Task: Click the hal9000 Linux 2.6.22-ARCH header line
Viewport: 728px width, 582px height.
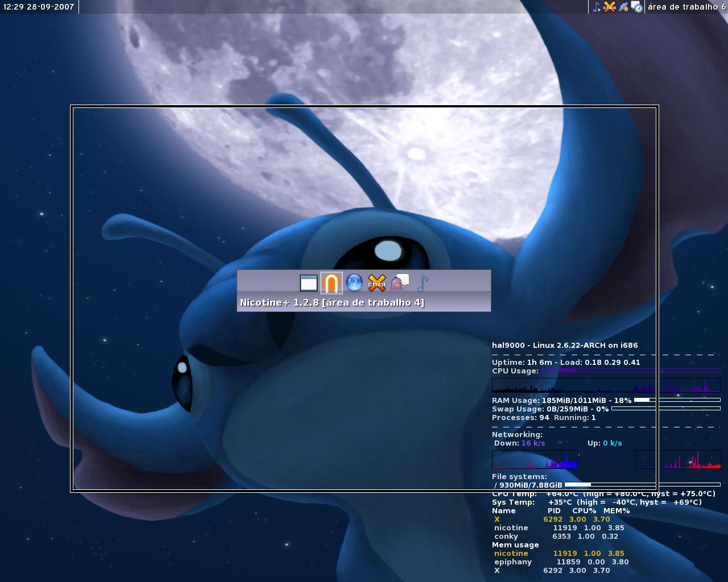Action: point(565,345)
